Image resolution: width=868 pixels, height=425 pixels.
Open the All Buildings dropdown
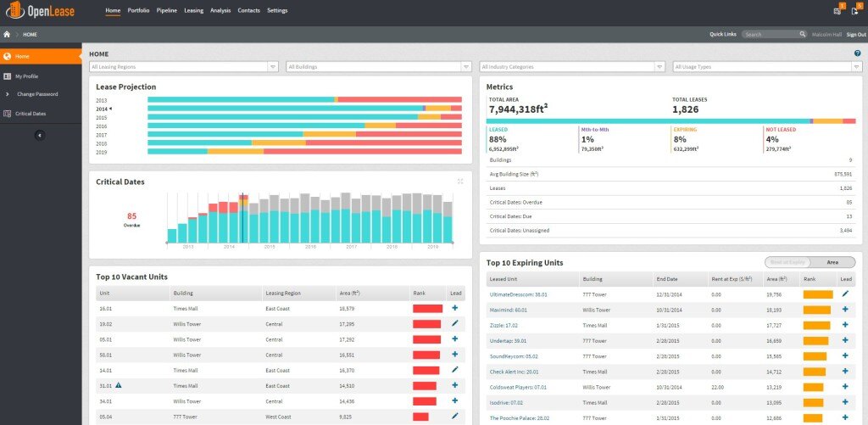point(378,66)
